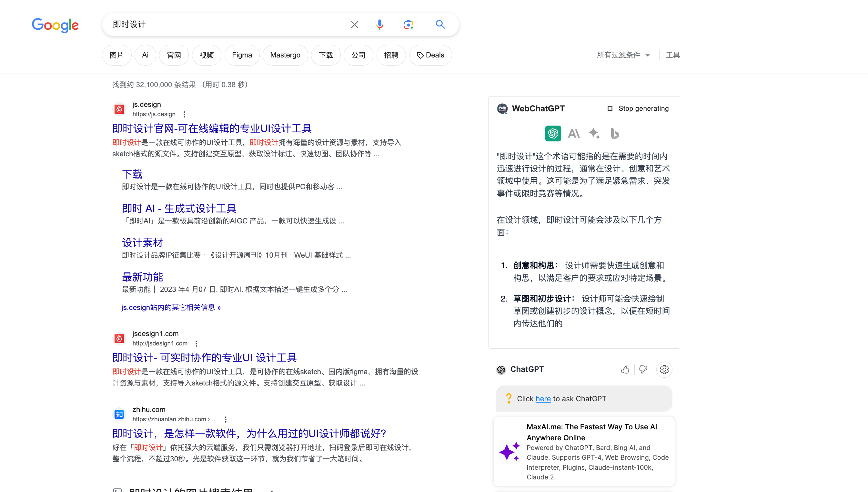Screen dimensions: 868x492
Task: Open MaxAI.me promotion title
Action: [x=592, y=432]
